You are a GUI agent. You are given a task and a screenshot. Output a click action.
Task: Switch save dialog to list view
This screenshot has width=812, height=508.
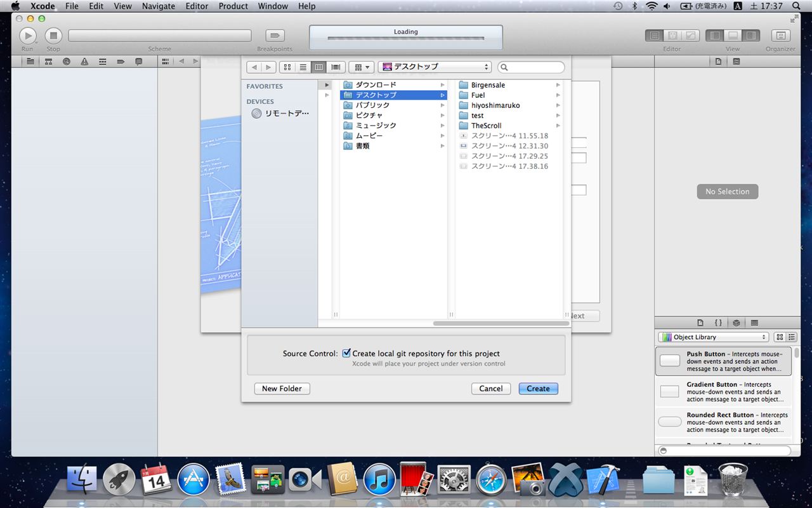point(303,67)
